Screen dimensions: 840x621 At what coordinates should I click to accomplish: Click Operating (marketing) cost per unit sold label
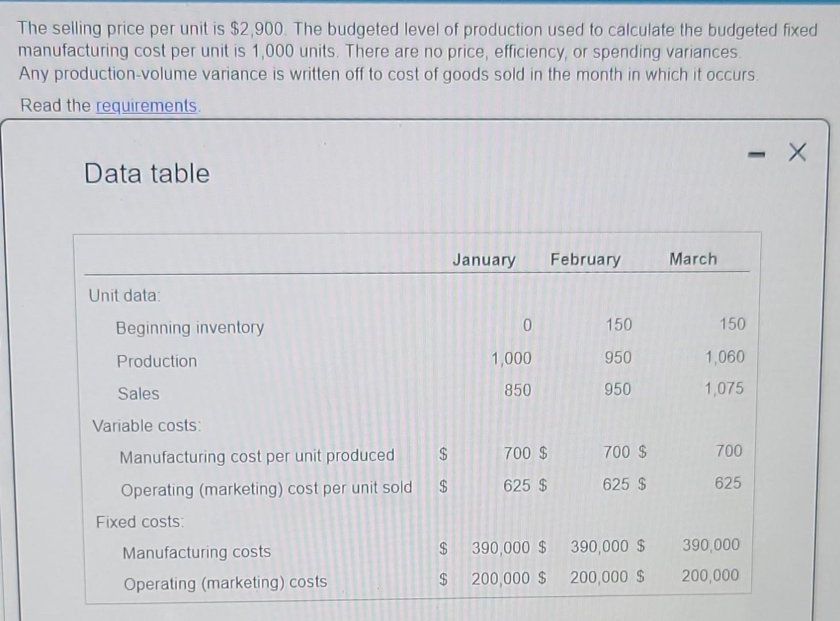click(x=266, y=488)
